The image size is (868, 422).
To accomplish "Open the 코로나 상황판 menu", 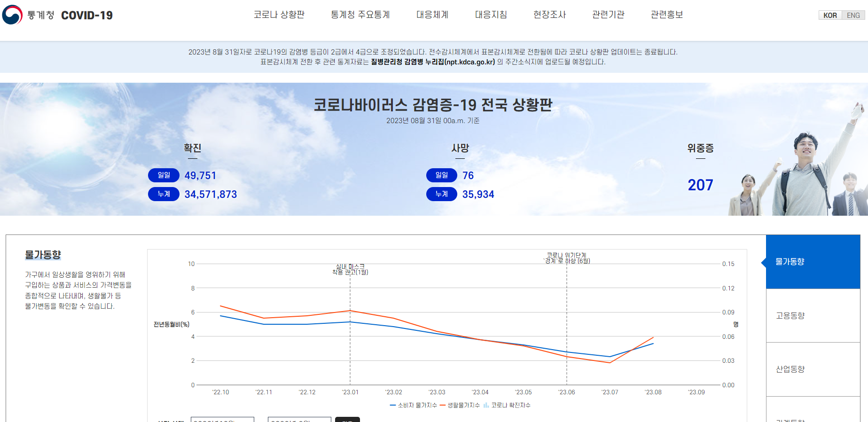I will (x=279, y=15).
